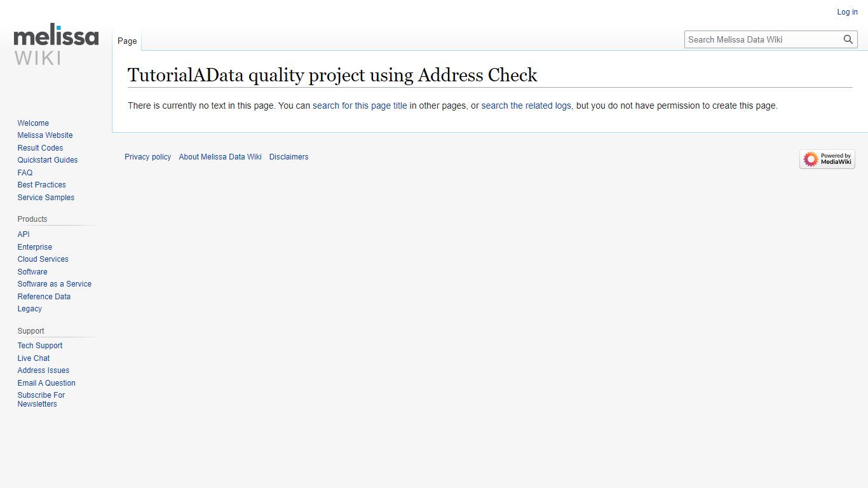Open the Disclaimers link
The height and width of the screenshot is (488, 868).
coord(288,157)
